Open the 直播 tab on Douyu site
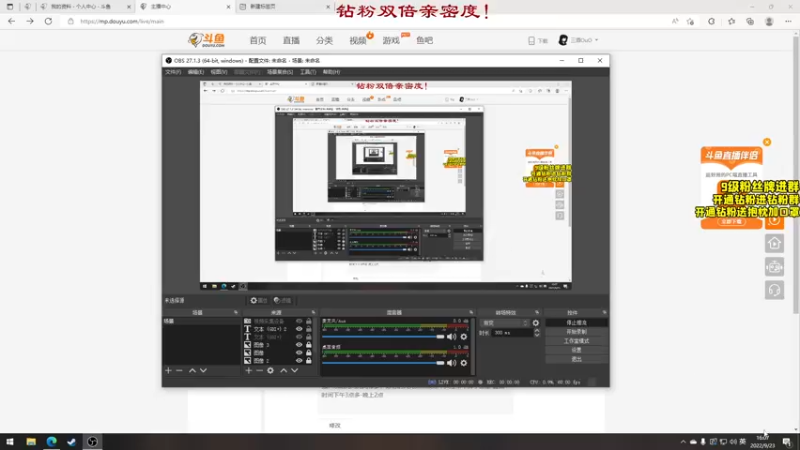Viewport: 800px width, 450px height. (x=291, y=40)
